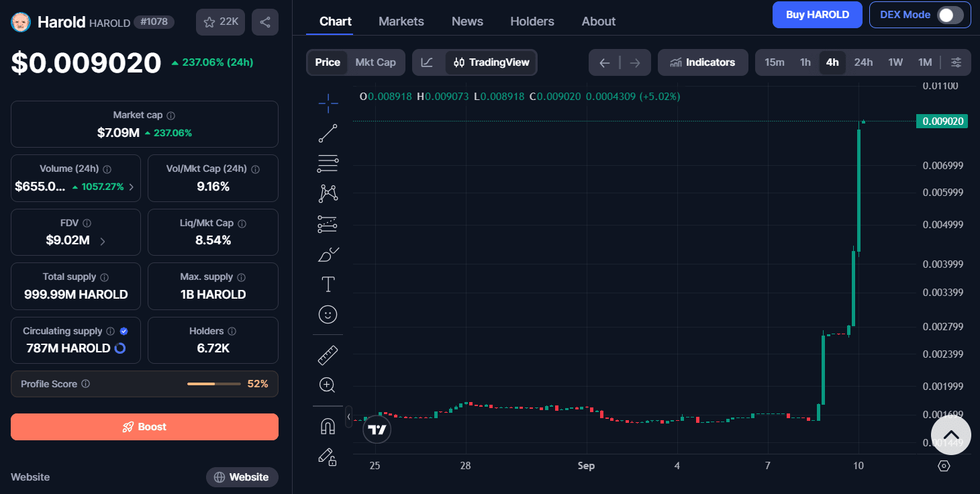
Task: Select the trend line drawing tool
Action: 328,133
